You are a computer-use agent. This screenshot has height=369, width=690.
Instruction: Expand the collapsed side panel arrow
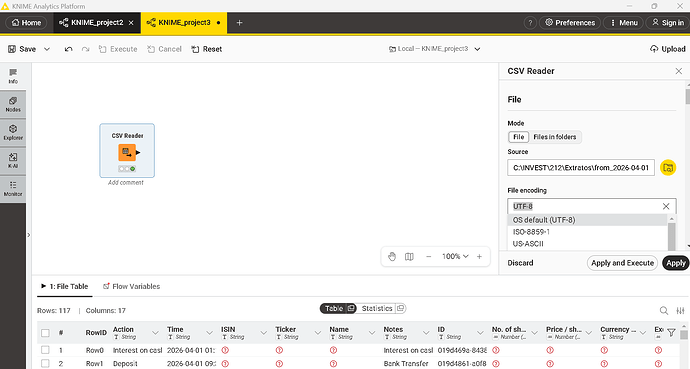29,235
